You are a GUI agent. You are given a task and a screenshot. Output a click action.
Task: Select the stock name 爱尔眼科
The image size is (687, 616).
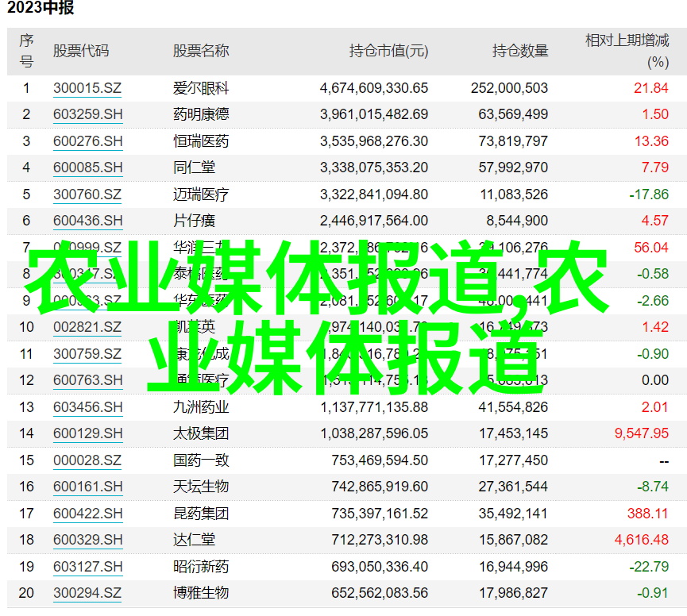click(x=201, y=88)
